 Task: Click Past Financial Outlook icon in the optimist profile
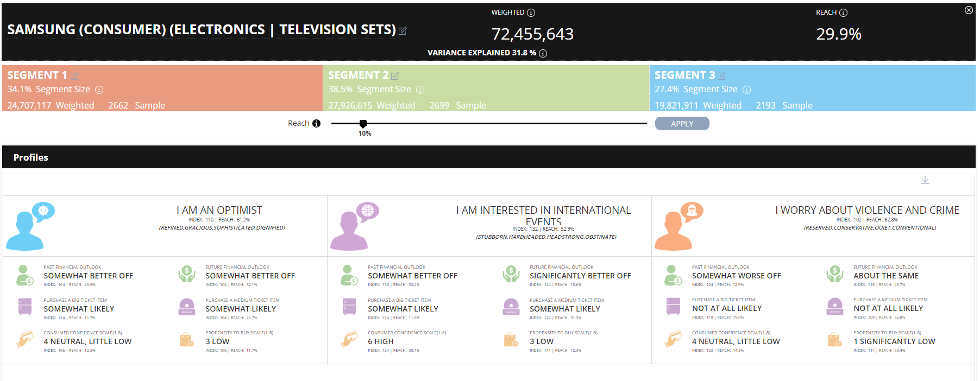[24, 275]
